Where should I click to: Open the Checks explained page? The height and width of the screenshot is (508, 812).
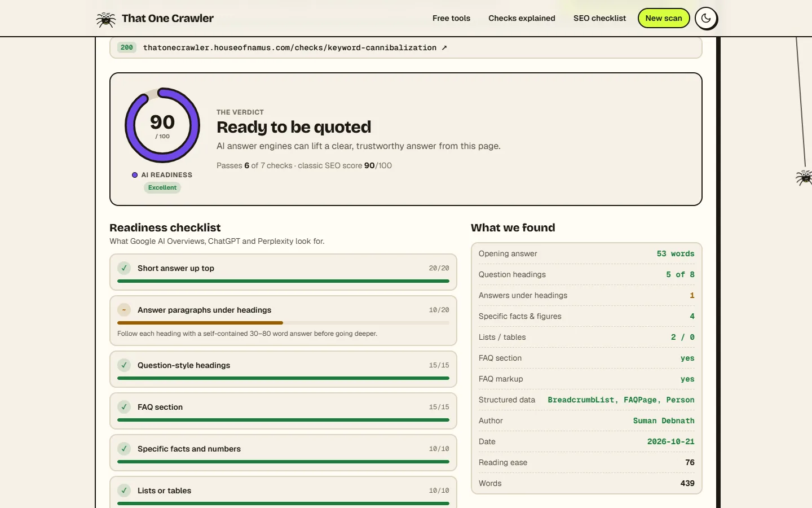[x=522, y=18]
